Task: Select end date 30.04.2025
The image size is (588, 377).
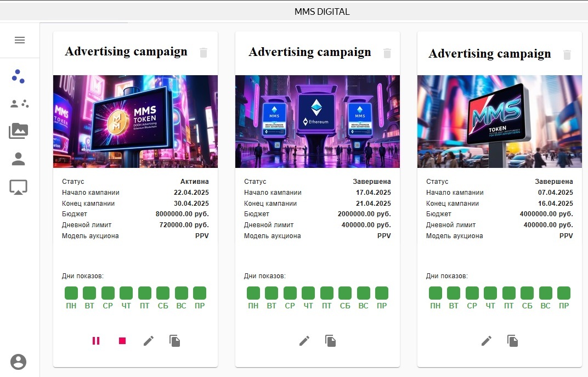Action: (191, 204)
